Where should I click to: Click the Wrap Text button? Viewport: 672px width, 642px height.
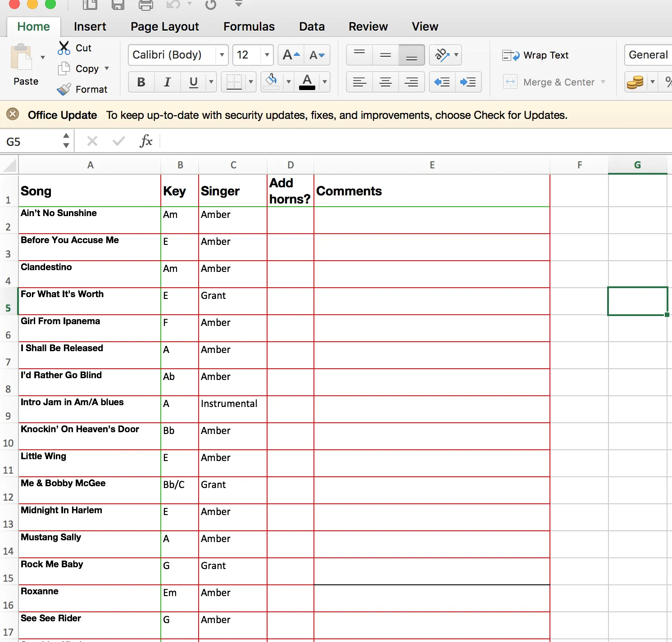(x=536, y=55)
